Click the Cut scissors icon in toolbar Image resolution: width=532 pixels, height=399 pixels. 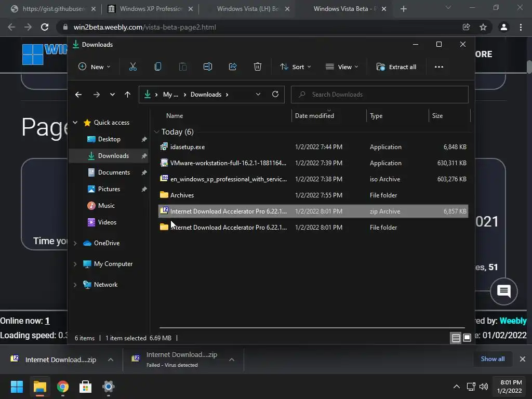(132, 67)
